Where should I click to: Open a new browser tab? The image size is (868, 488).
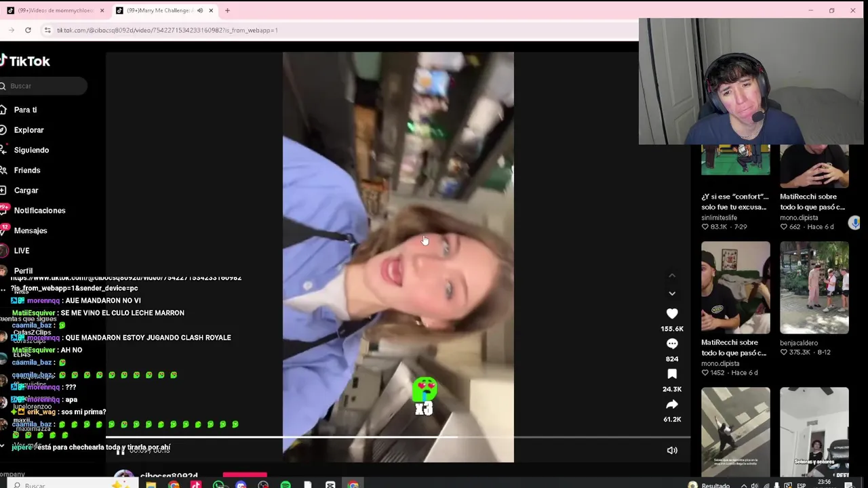[227, 11]
